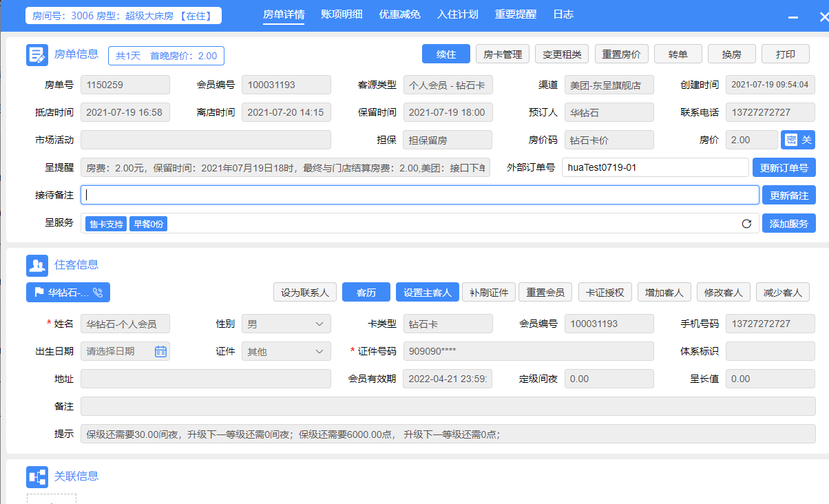Click the phone icon beside 华钻石 guest tag
829x504 pixels.
98,293
